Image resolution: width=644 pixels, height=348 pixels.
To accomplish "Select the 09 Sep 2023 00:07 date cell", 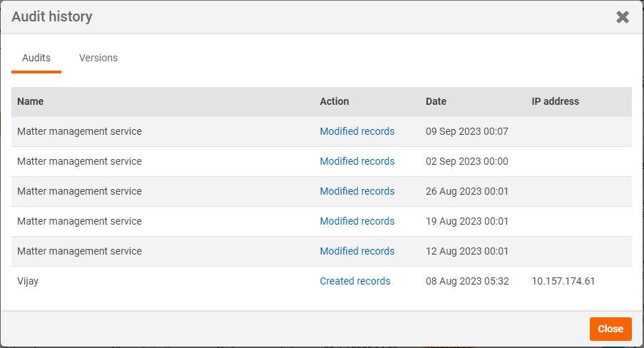I will tap(467, 131).
